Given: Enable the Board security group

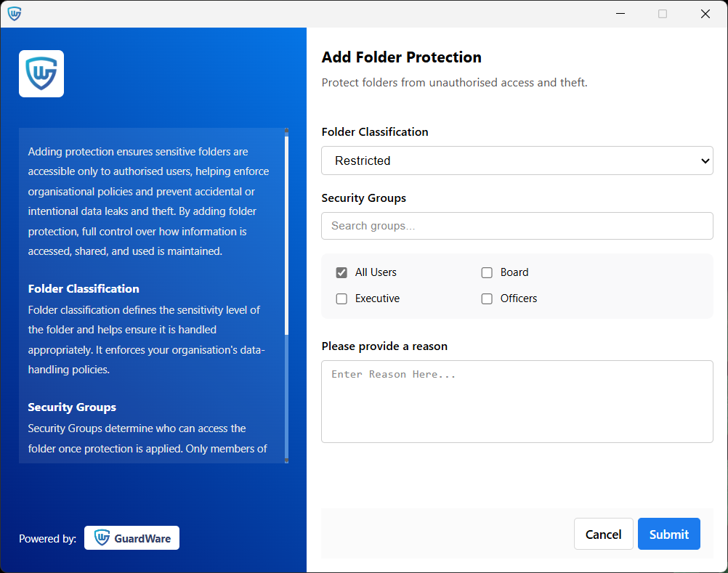Looking at the screenshot, I should pos(487,272).
